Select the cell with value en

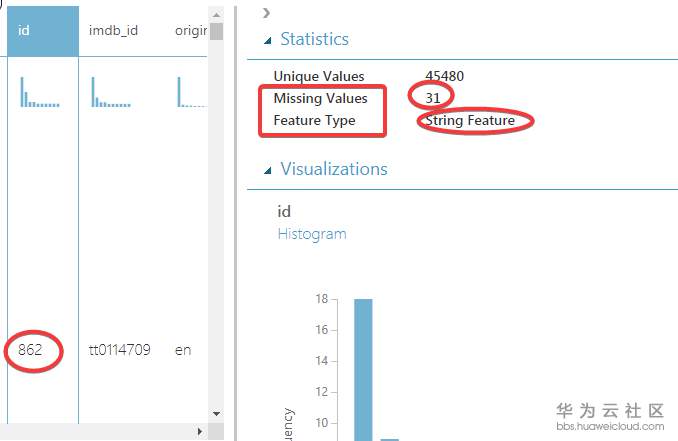183,351
